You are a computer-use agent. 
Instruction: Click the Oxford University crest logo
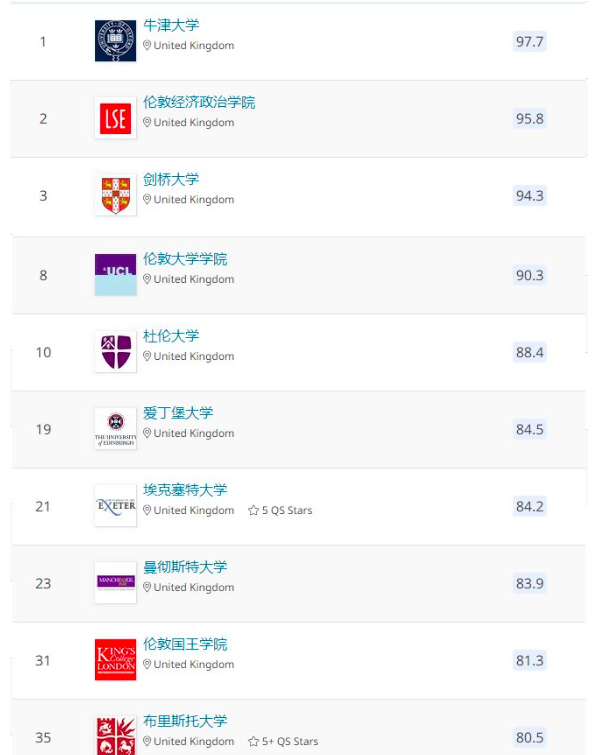tap(115, 42)
